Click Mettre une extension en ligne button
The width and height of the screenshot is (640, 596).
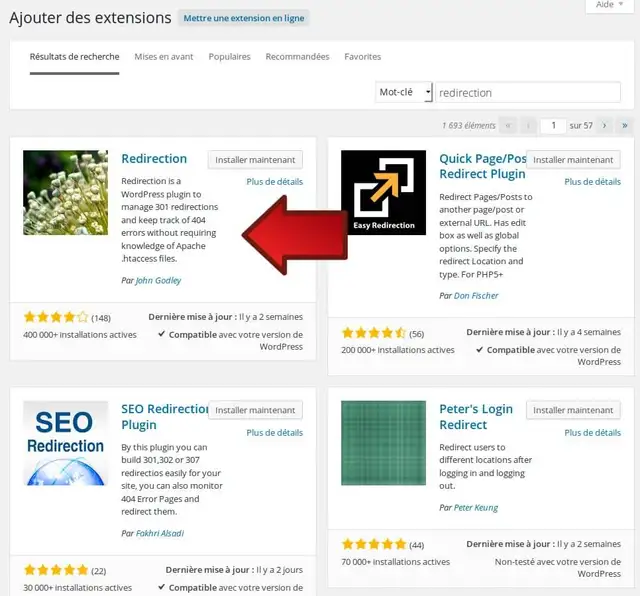[244, 18]
